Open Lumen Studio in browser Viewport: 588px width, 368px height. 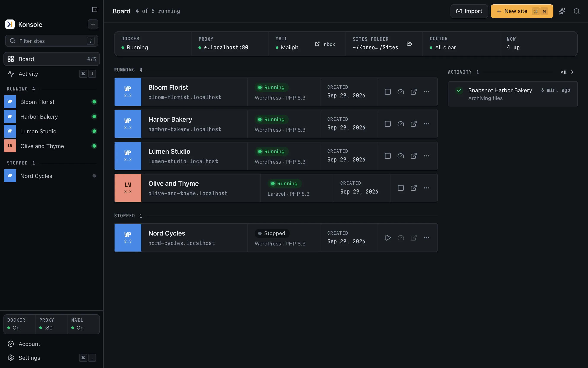[414, 156]
